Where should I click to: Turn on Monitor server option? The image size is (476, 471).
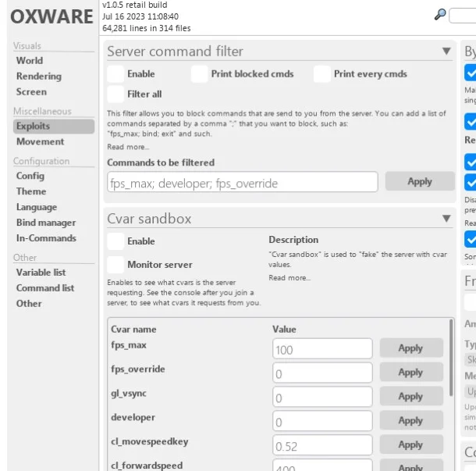click(x=115, y=265)
